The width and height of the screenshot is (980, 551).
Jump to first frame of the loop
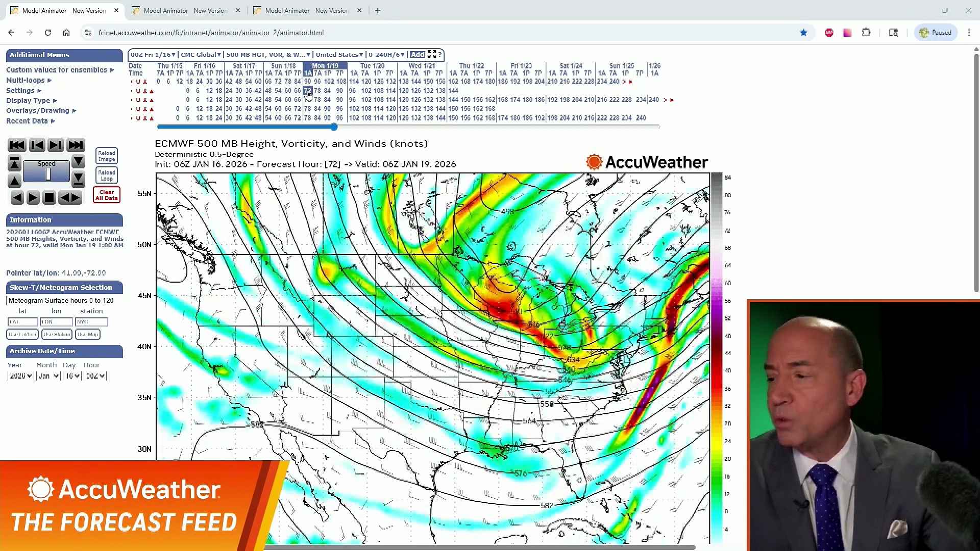click(x=17, y=145)
